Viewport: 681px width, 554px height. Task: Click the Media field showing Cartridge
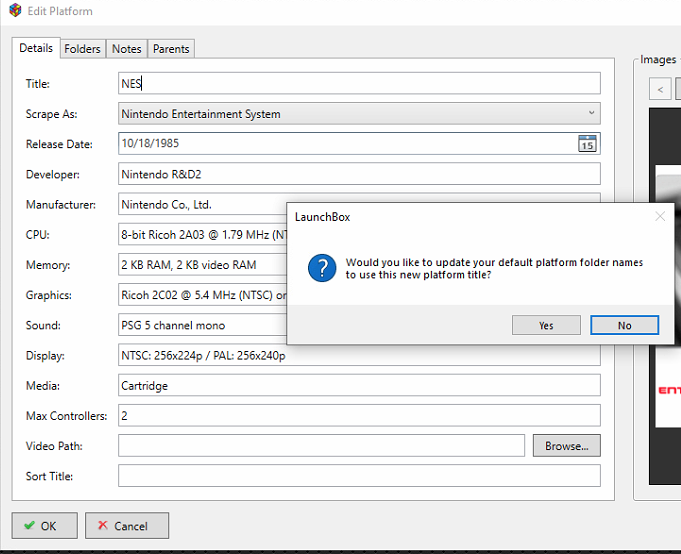(x=359, y=385)
